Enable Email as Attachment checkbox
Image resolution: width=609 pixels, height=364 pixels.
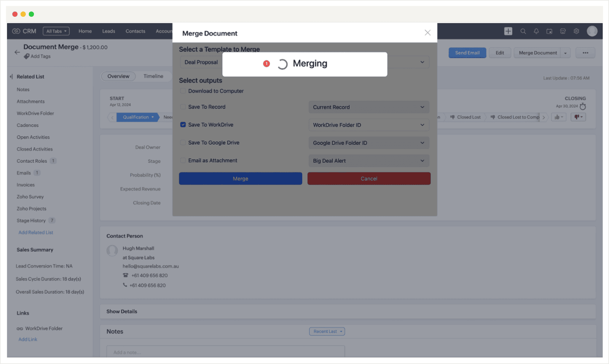pyautogui.click(x=183, y=161)
